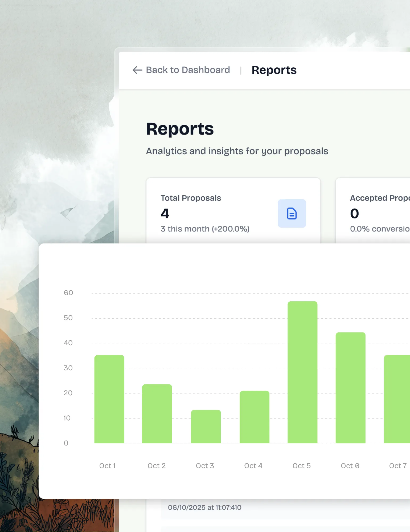Click the large Reports page heading
The width and height of the screenshot is (410, 532).
(180, 129)
